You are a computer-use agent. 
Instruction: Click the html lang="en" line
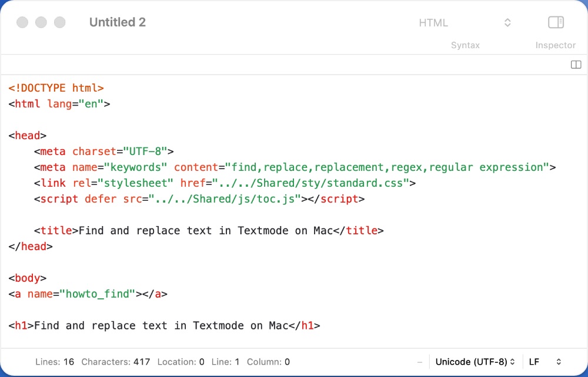59,104
